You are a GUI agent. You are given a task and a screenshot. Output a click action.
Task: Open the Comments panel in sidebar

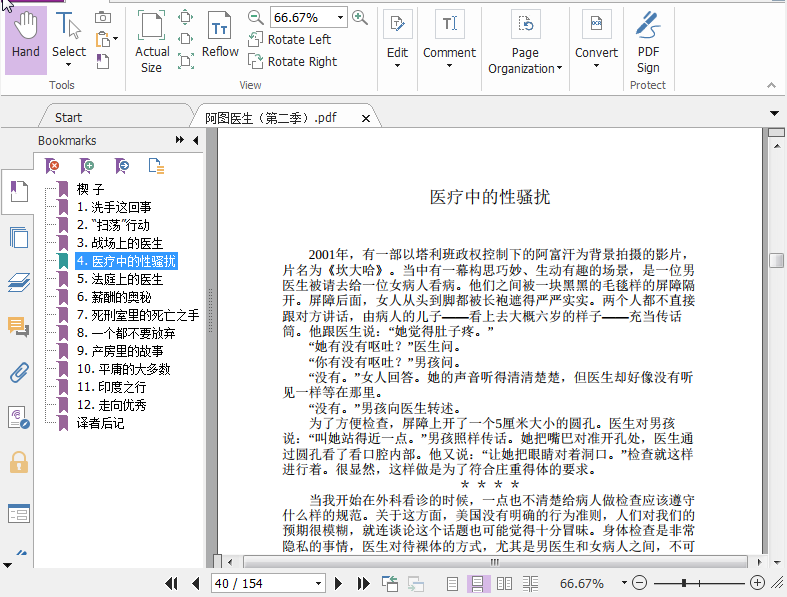[x=17, y=327]
